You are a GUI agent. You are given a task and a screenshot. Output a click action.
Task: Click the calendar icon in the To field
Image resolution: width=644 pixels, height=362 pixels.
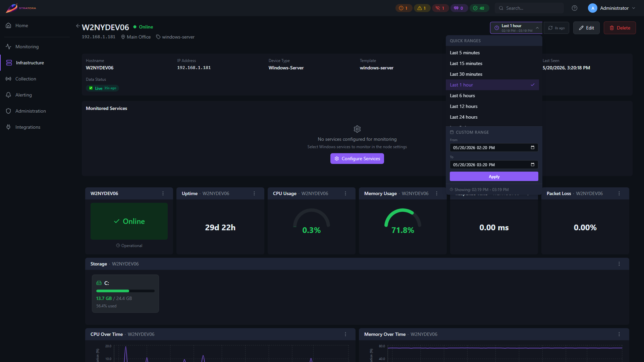(533, 165)
